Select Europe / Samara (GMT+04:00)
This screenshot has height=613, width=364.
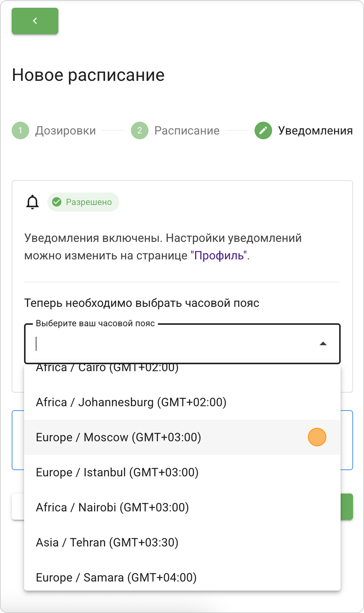click(116, 577)
